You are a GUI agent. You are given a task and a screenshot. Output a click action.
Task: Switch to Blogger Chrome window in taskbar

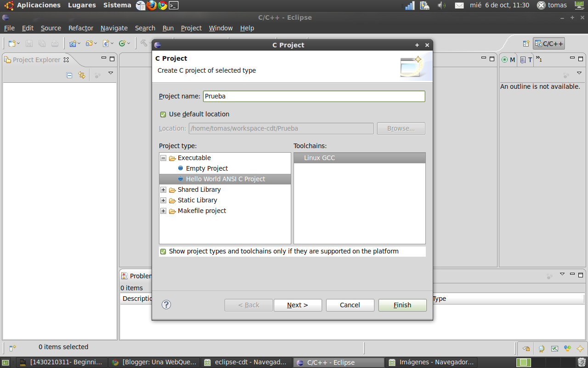pyautogui.click(x=155, y=362)
